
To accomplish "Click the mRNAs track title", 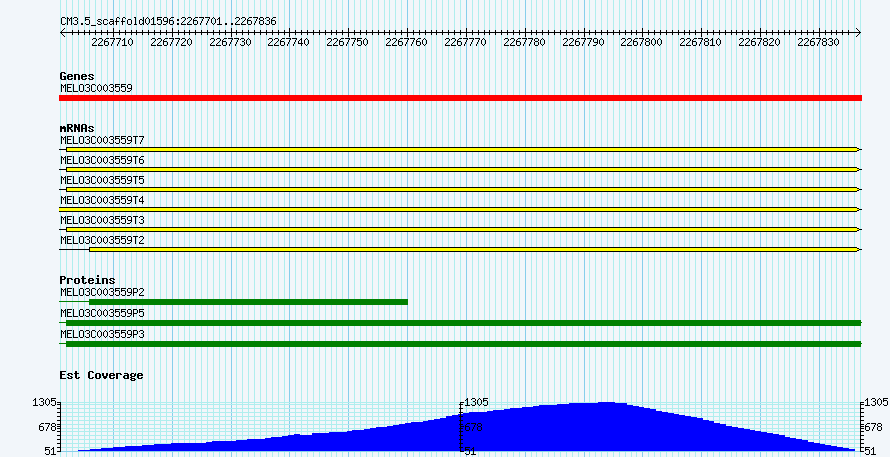I will coord(77,128).
